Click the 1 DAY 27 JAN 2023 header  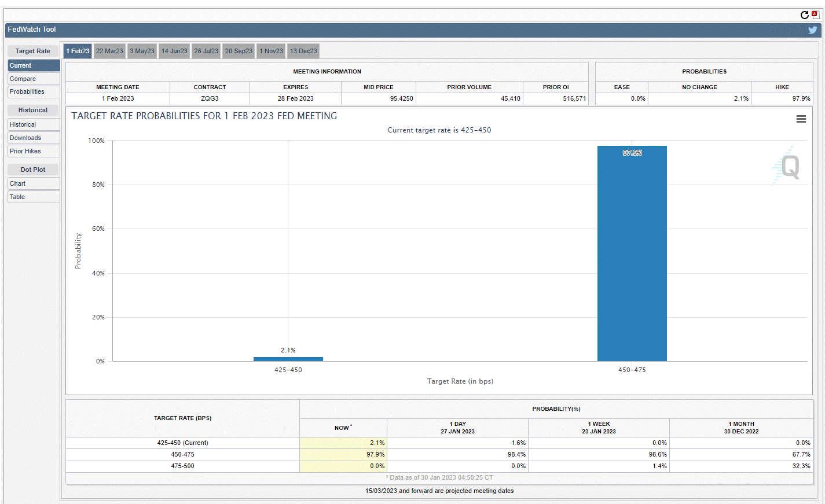click(457, 428)
